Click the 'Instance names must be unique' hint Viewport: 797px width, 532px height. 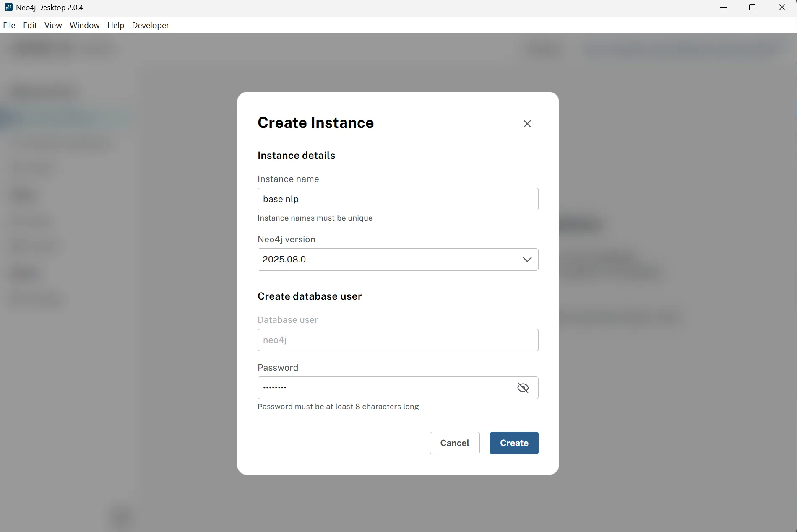click(315, 218)
